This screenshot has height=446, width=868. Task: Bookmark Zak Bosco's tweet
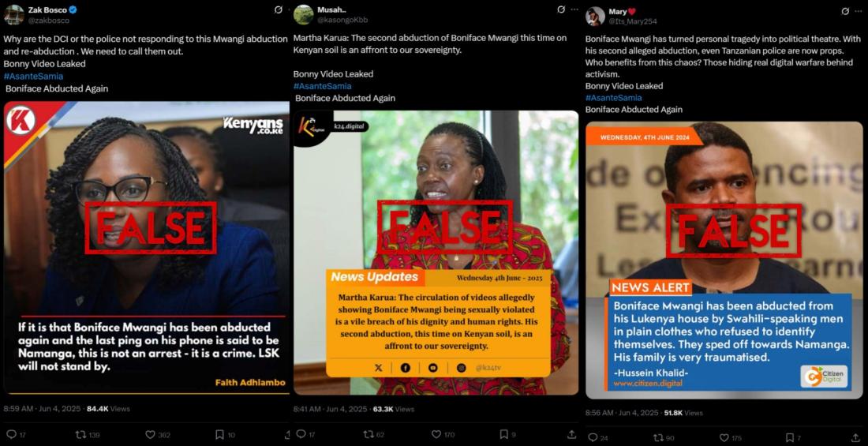[219, 435]
